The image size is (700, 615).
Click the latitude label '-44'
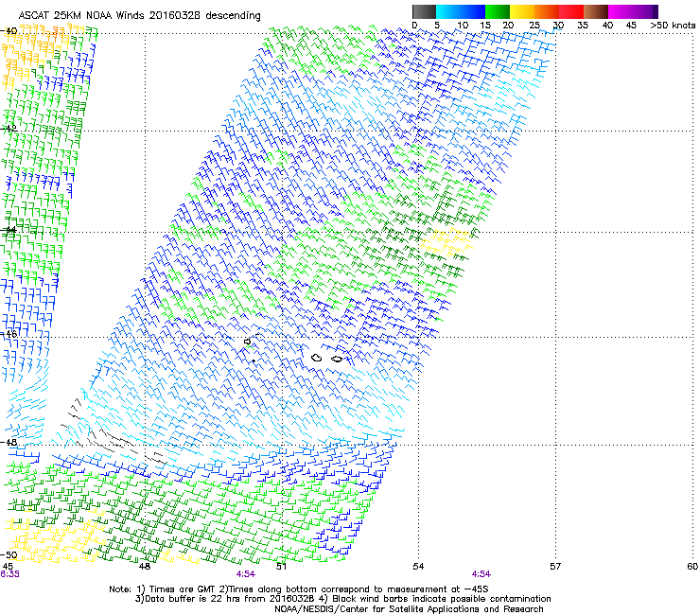point(9,230)
